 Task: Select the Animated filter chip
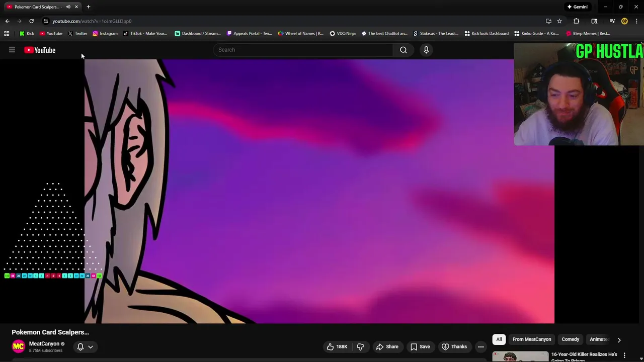click(599, 339)
